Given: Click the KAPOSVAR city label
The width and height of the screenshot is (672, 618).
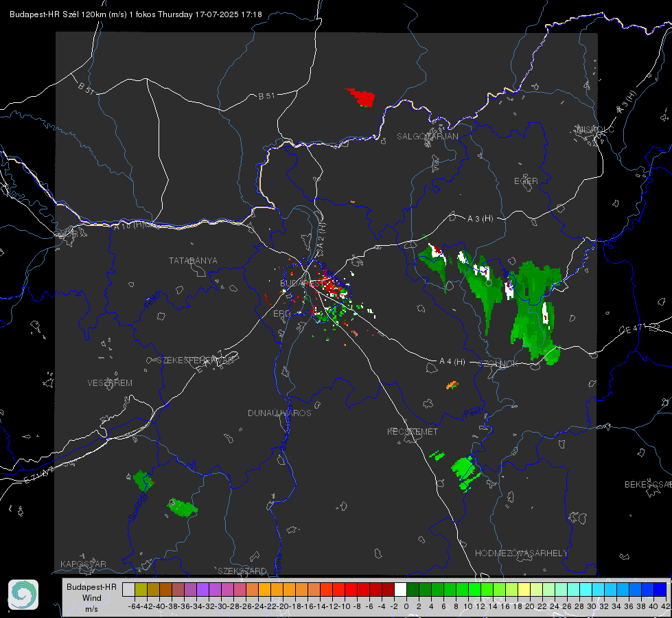Looking at the screenshot, I should [83, 564].
